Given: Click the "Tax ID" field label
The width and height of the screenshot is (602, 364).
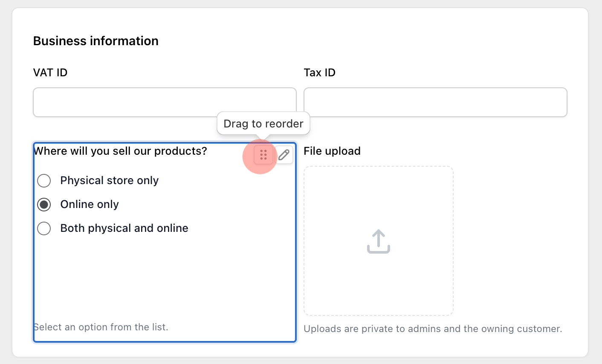Looking at the screenshot, I should 320,72.
